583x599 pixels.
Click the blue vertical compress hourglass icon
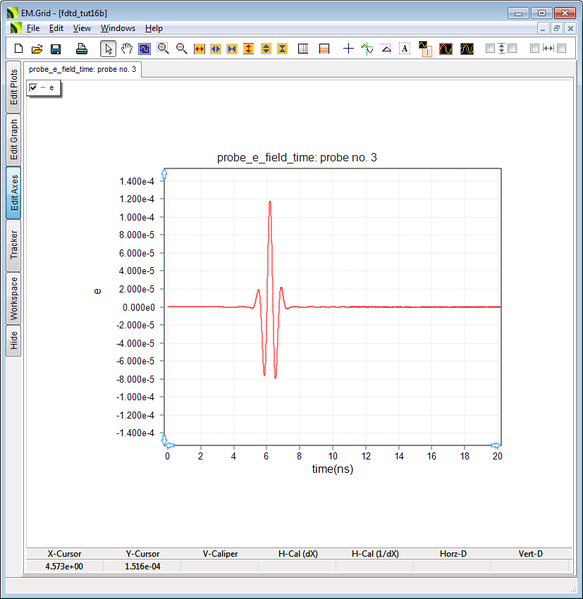coord(282,49)
